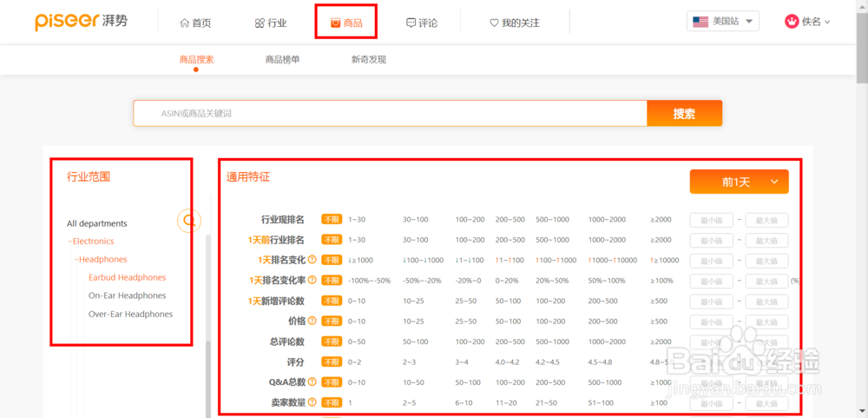Click 最小值 field for 行业现排名
Screen dimensions: 868x418
point(712,220)
